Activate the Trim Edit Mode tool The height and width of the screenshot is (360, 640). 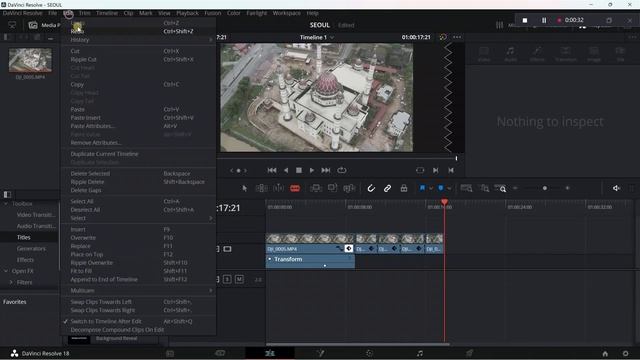[x=261, y=188]
